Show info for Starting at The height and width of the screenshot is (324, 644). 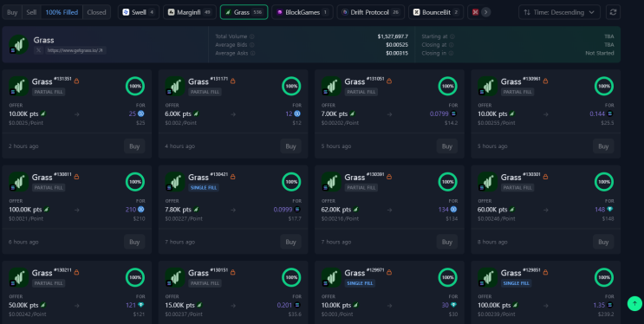pos(452,36)
